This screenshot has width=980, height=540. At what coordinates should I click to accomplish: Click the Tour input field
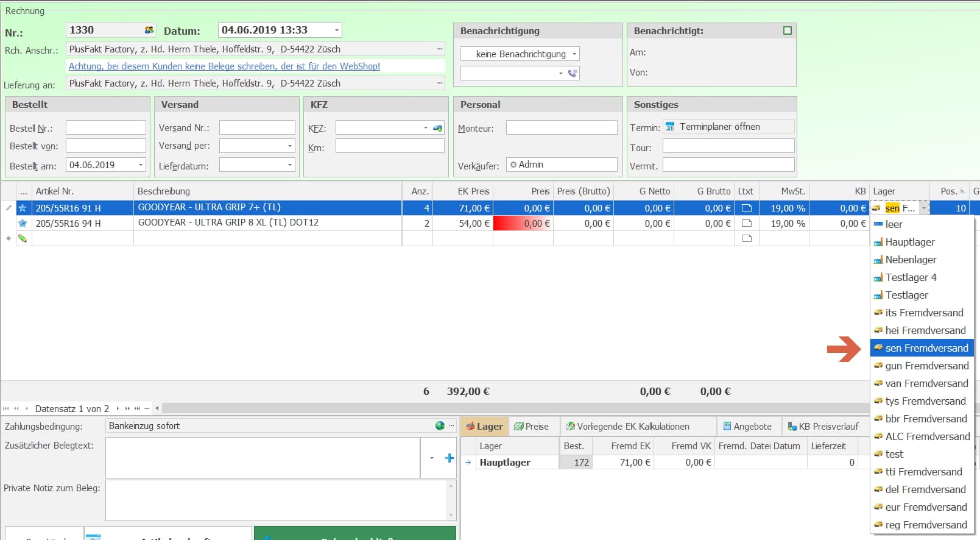tap(728, 146)
